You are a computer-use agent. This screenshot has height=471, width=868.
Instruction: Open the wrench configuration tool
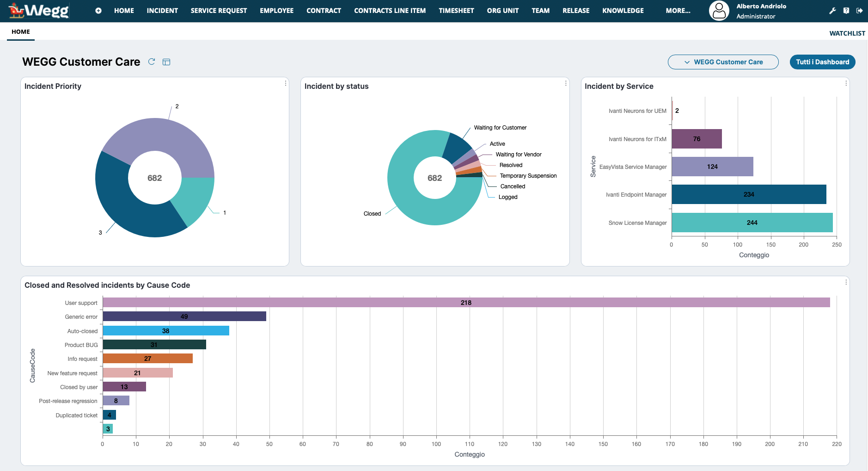[832, 11]
